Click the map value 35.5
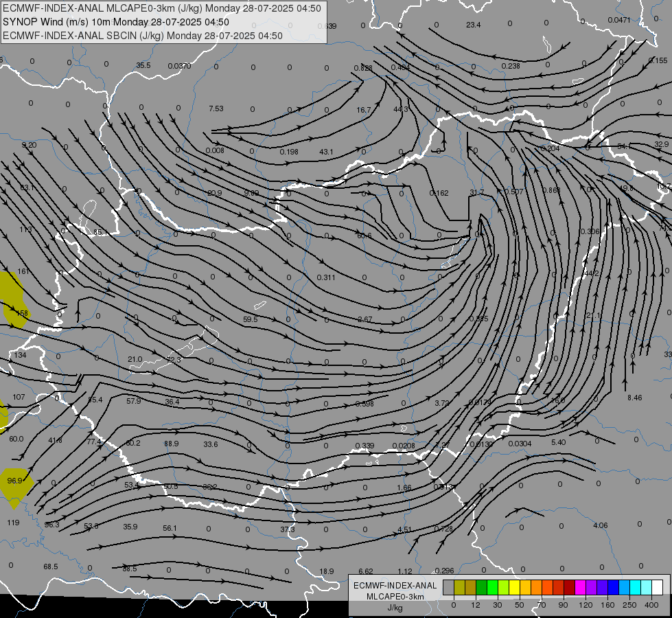This screenshot has width=672, height=618. 143,65
